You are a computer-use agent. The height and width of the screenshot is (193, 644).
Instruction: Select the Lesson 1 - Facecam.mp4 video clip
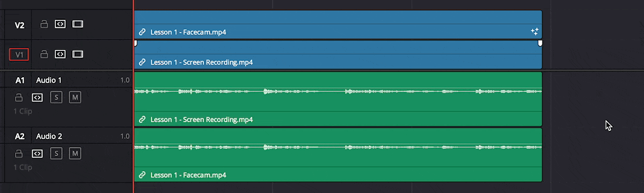[338, 25]
